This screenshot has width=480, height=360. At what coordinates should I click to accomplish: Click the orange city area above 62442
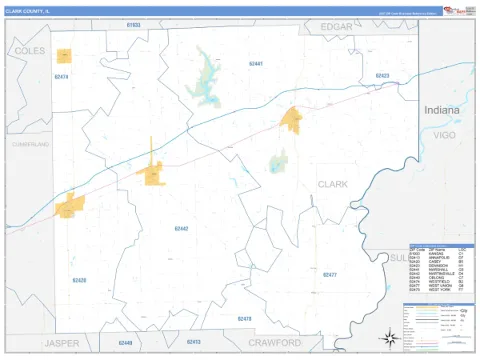click(x=153, y=175)
